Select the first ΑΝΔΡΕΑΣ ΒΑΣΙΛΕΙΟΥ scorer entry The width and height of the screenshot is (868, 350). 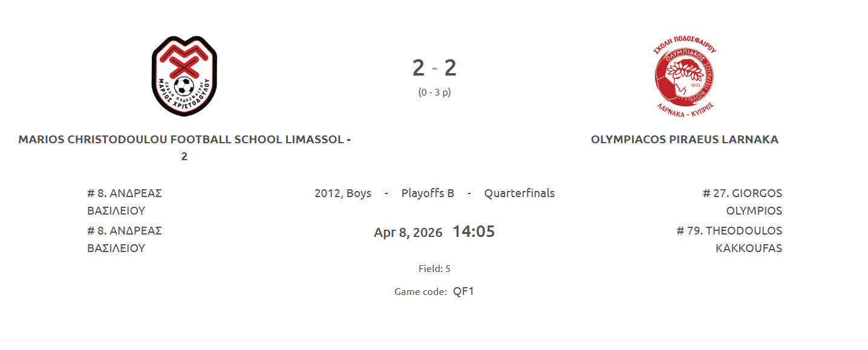(125, 202)
